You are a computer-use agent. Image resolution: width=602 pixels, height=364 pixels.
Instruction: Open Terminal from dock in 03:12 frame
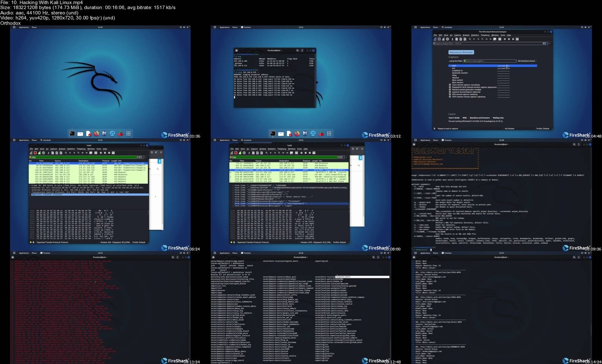coord(273,133)
